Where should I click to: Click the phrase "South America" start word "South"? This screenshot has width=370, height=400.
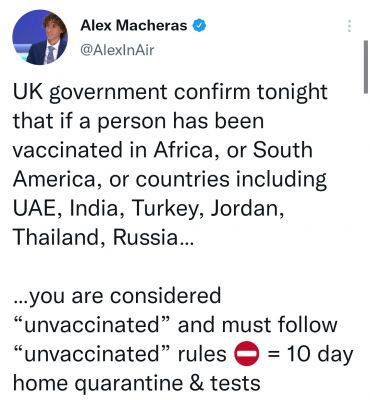(283, 150)
